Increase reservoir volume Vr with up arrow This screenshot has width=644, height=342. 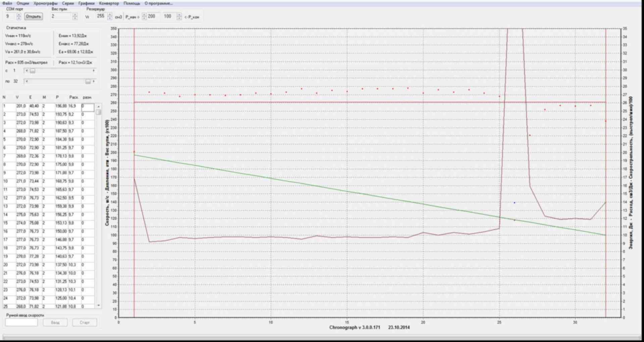(110, 15)
